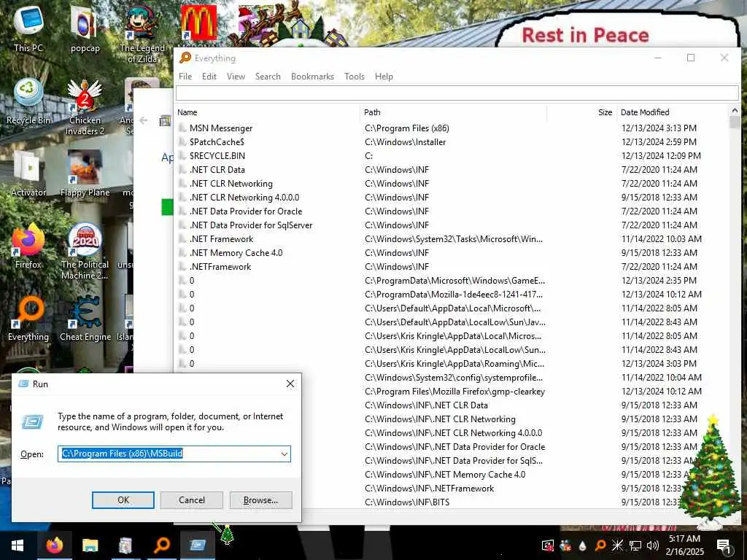The height and width of the screenshot is (560, 747).
Task: Select the Activator desktop icon
Action: tap(28, 174)
